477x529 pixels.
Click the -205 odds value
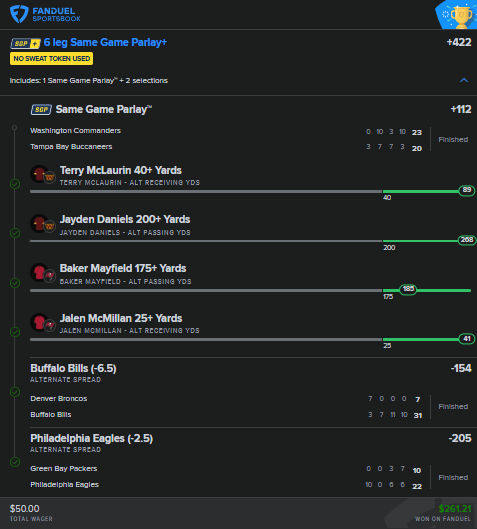(460, 438)
